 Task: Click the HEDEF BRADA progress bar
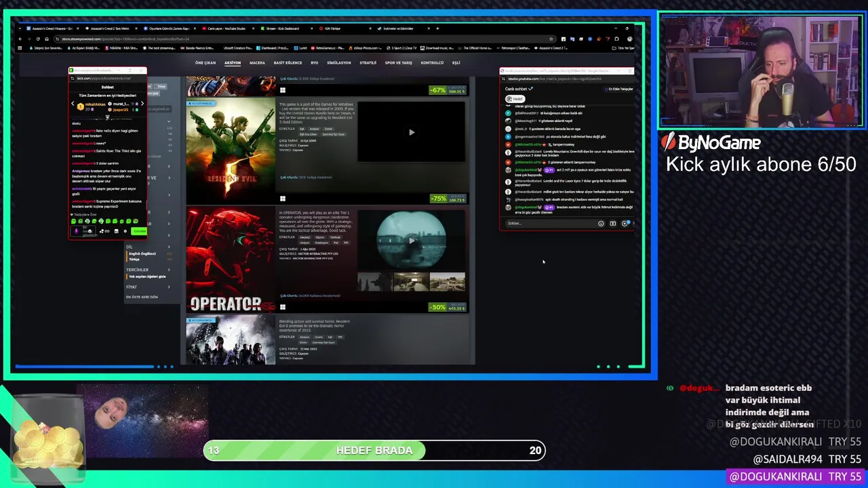coord(374,450)
